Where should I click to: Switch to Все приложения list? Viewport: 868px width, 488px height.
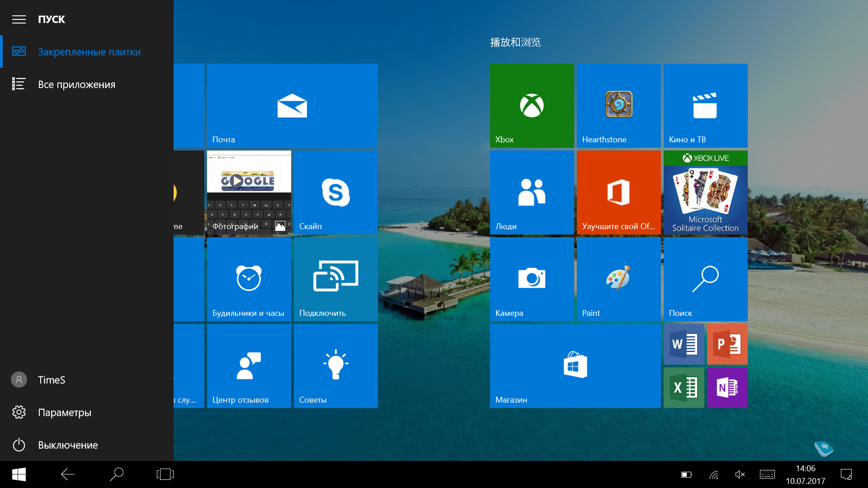coord(87,84)
